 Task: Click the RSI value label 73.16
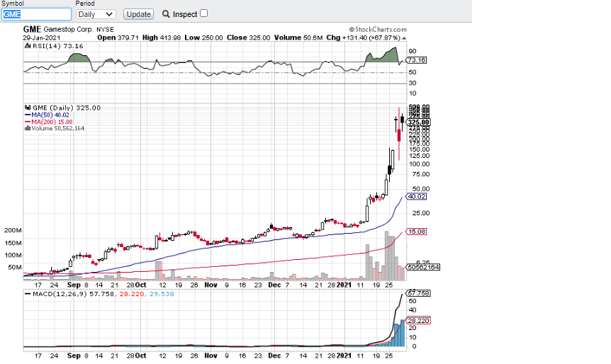tap(416, 60)
